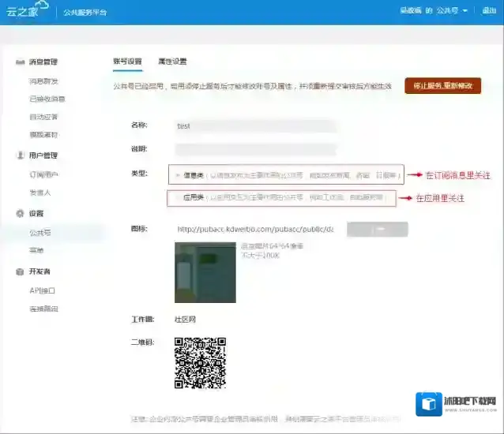Open the last sidebar item under API接口
Screen dimensions: 504x434
click(x=43, y=309)
